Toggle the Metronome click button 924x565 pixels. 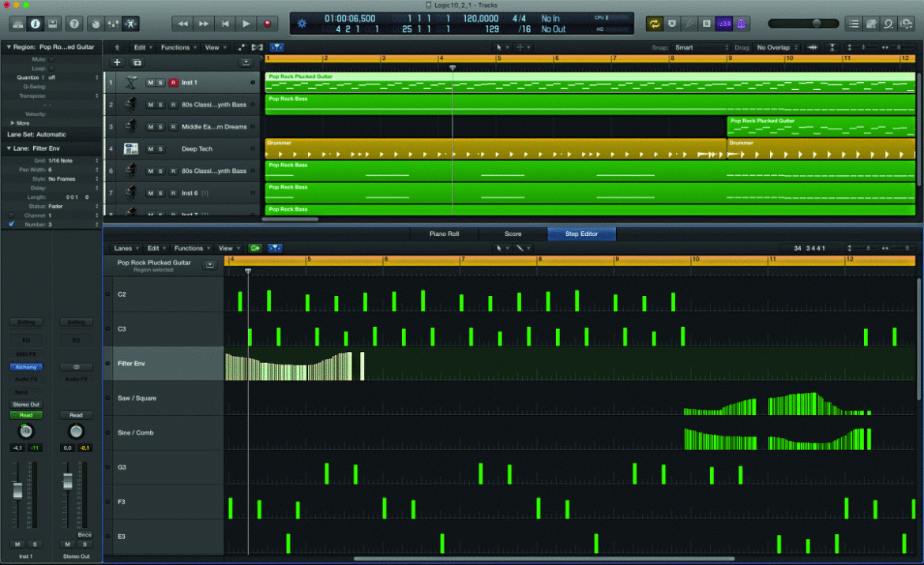742,24
